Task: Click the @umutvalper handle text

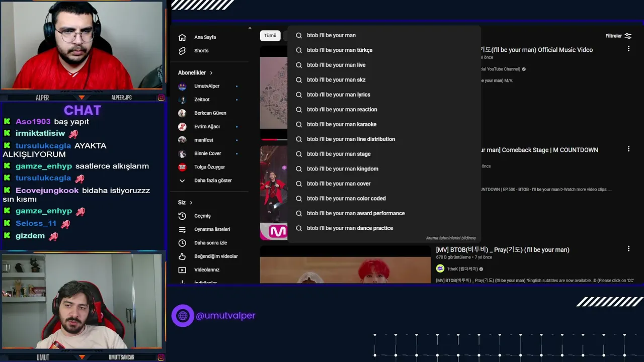Action: pyautogui.click(x=225, y=316)
